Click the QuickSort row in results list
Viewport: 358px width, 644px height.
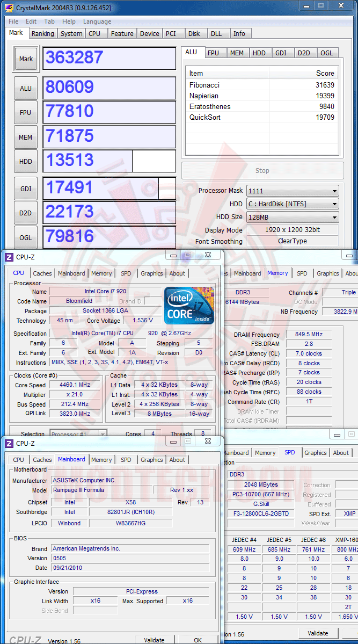262,117
